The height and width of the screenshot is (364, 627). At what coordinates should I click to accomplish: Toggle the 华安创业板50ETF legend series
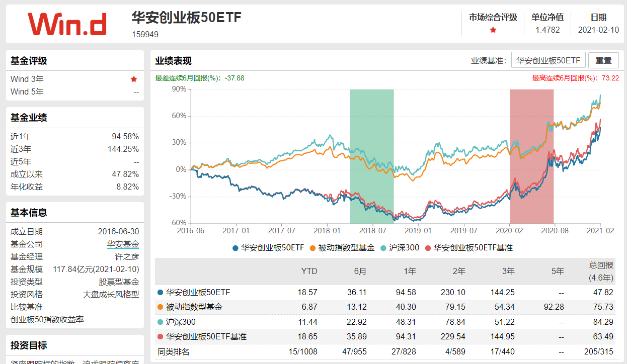[268, 247]
